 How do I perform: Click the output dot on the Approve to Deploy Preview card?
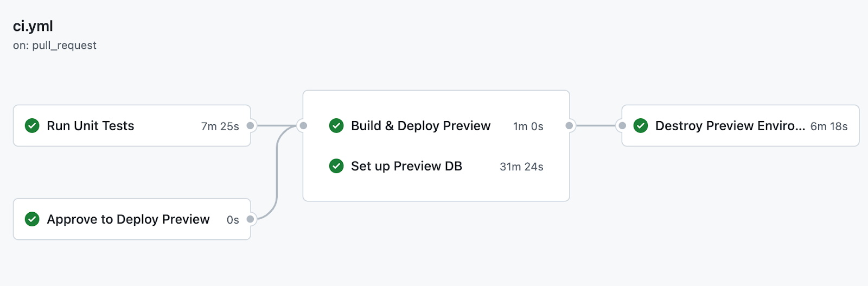250,219
